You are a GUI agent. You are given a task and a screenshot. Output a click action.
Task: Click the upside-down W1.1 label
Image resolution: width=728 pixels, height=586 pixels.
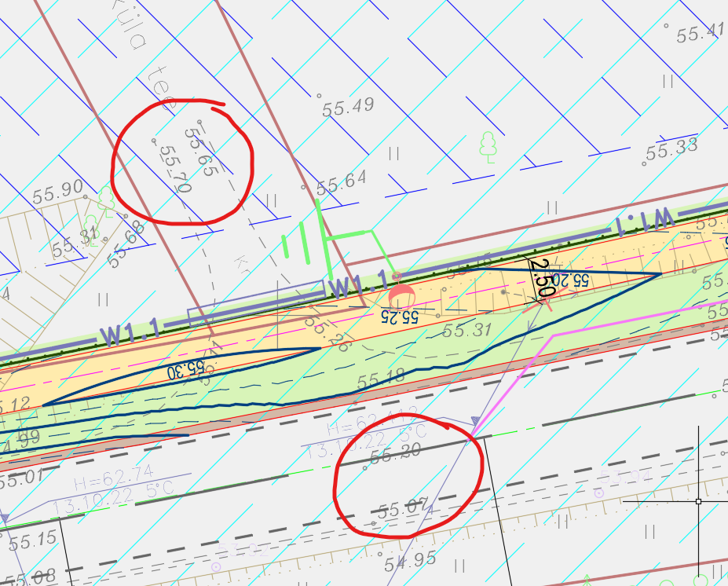[x=644, y=222]
